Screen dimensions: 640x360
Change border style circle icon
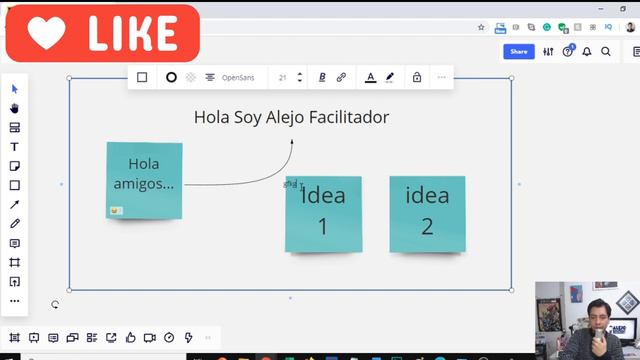pos(171,77)
